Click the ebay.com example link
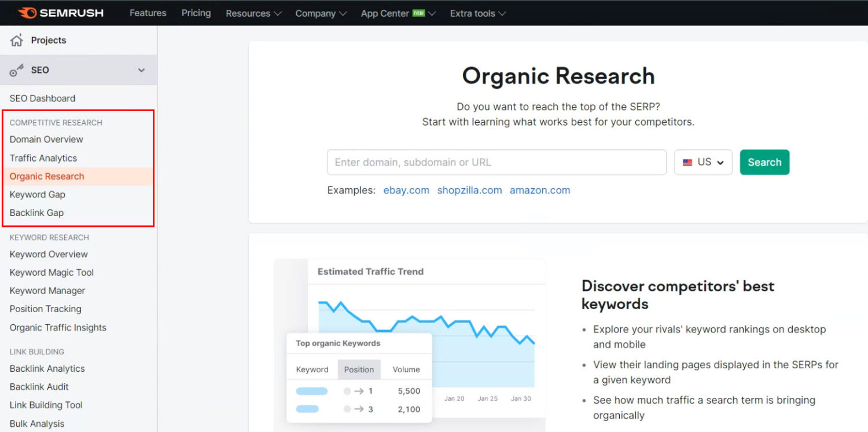 (406, 191)
